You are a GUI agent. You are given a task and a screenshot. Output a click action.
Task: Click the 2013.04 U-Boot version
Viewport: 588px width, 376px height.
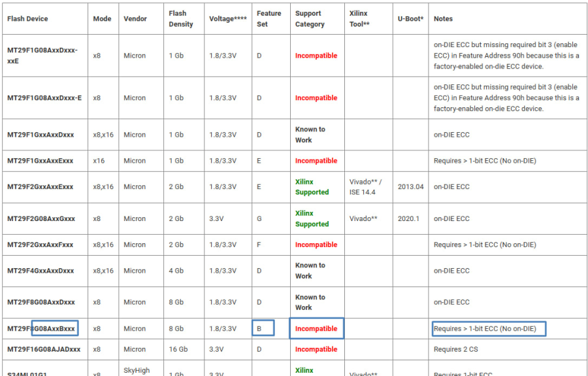[411, 187]
